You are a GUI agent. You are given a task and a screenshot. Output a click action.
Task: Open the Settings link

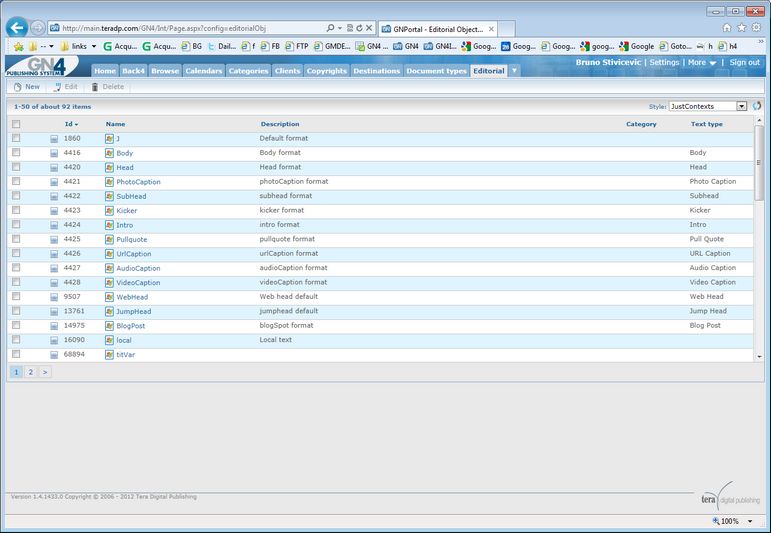[664, 62]
